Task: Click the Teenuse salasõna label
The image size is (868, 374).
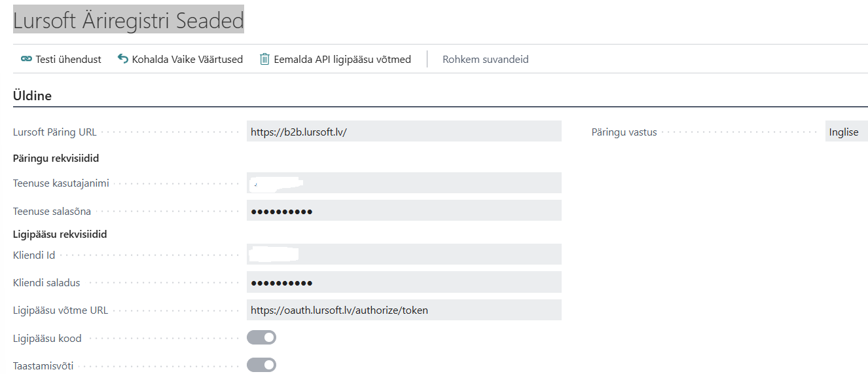Action: coord(52,211)
